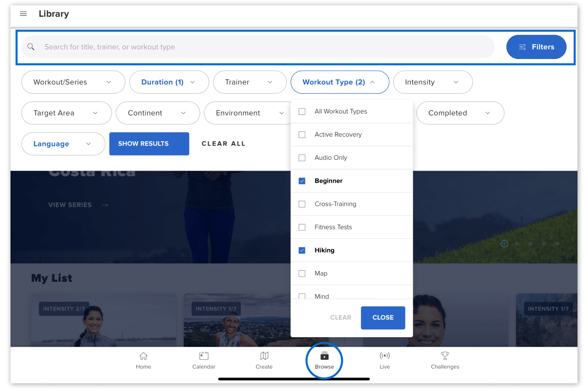Disable the Hiking checkbox
The image size is (588, 391).
click(x=302, y=250)
